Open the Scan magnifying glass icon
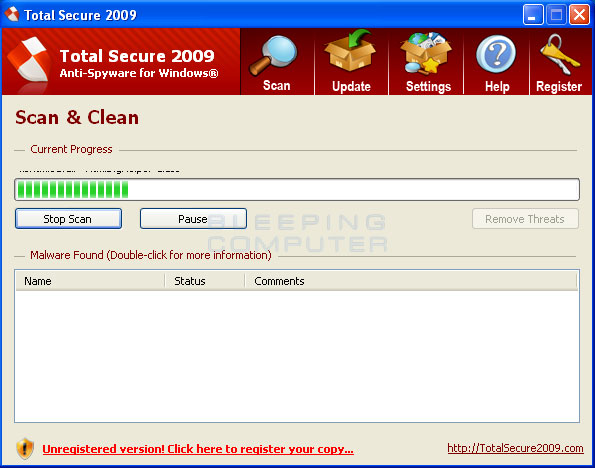595x468 pixels. tap(273, 56)
